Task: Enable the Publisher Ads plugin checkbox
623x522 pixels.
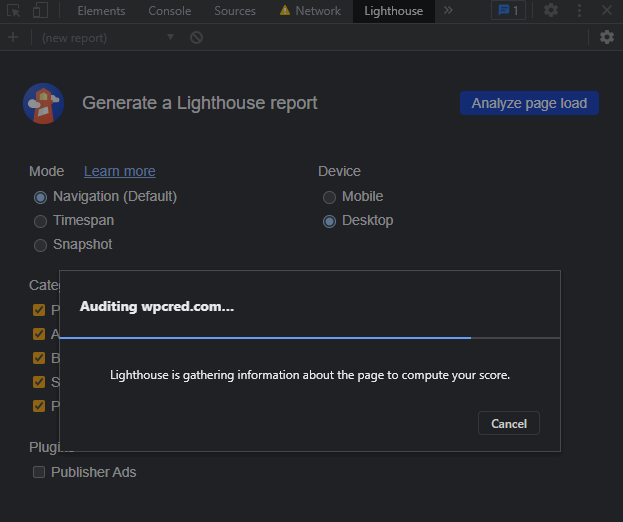Action: coord(39,472)
